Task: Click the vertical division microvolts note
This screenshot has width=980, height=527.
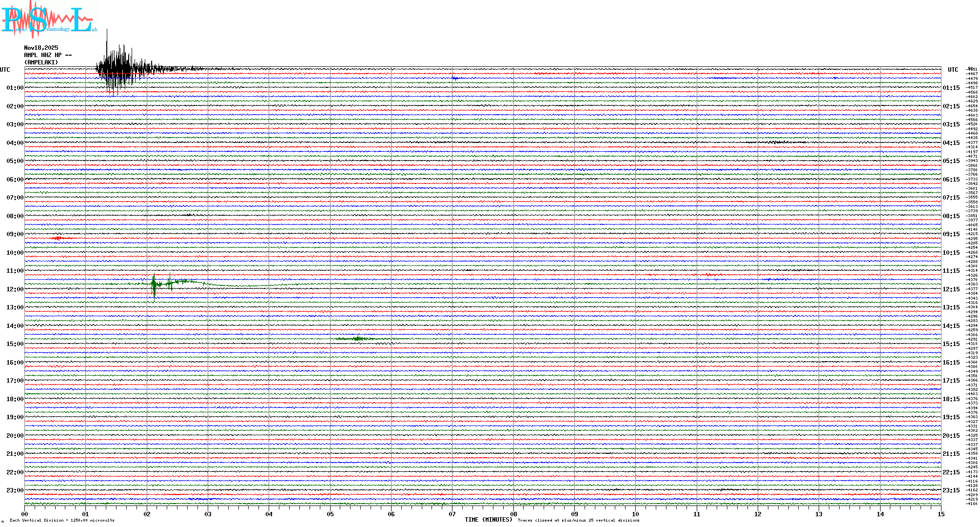Action: 62,520
